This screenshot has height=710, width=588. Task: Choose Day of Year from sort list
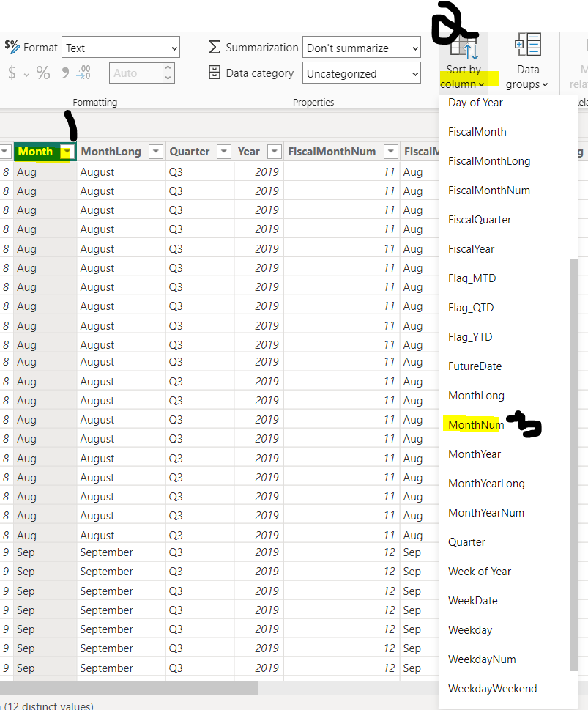pyautogui.click(x=475, y=103)
